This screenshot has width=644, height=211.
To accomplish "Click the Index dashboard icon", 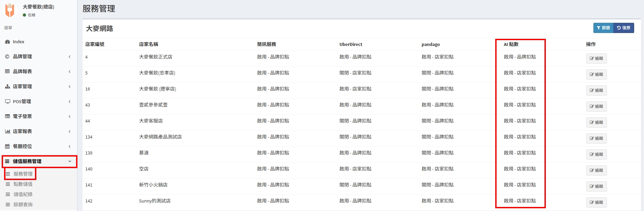I will coord(7,42).
